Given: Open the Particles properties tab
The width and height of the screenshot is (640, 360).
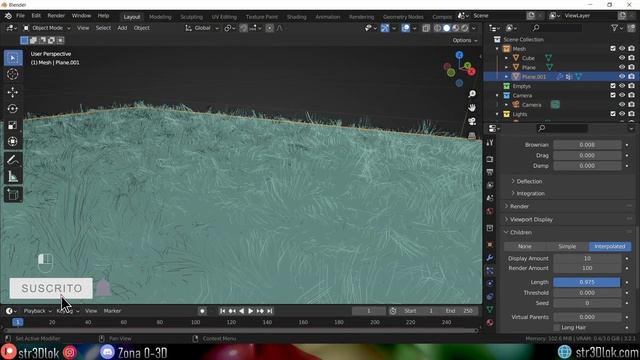Looking at the screenshot, I should click(x=490, y=271).
